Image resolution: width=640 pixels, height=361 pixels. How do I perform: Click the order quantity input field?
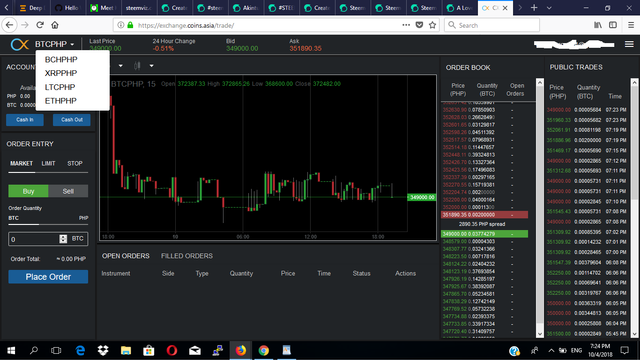click(x=33, y=239)
